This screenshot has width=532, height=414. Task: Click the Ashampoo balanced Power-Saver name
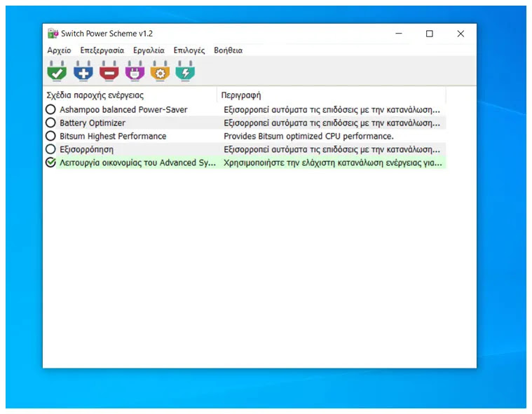click(x=123, y=109)
